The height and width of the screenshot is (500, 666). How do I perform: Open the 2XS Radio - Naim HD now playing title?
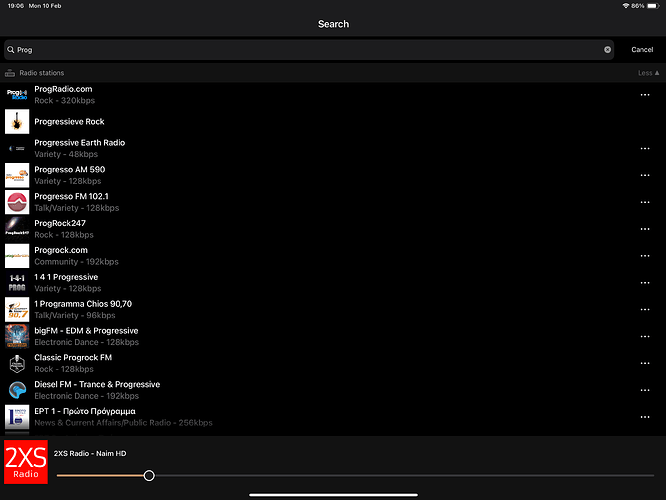pos(90,453)
